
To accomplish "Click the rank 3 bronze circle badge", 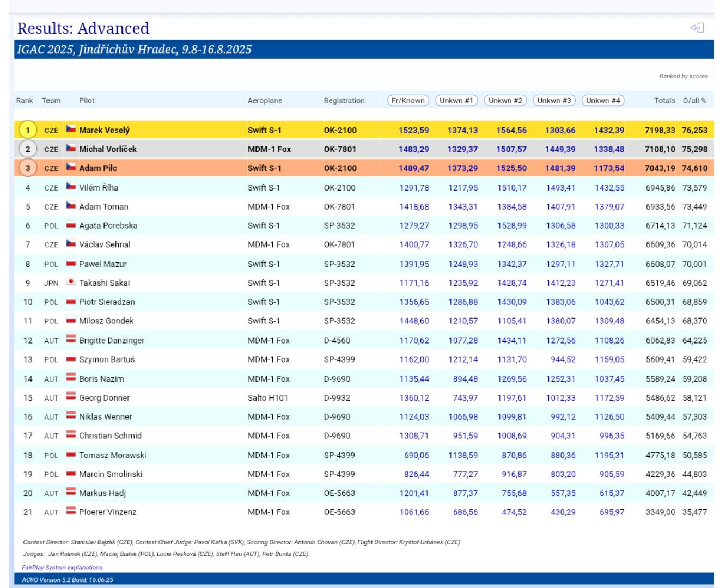I will 28,168.
